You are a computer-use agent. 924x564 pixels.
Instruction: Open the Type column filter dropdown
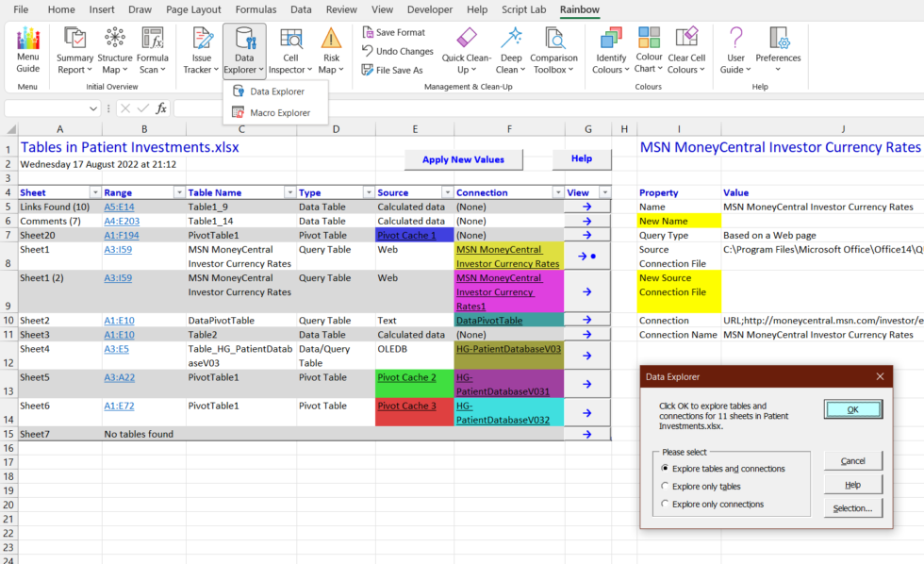point(367,192)
